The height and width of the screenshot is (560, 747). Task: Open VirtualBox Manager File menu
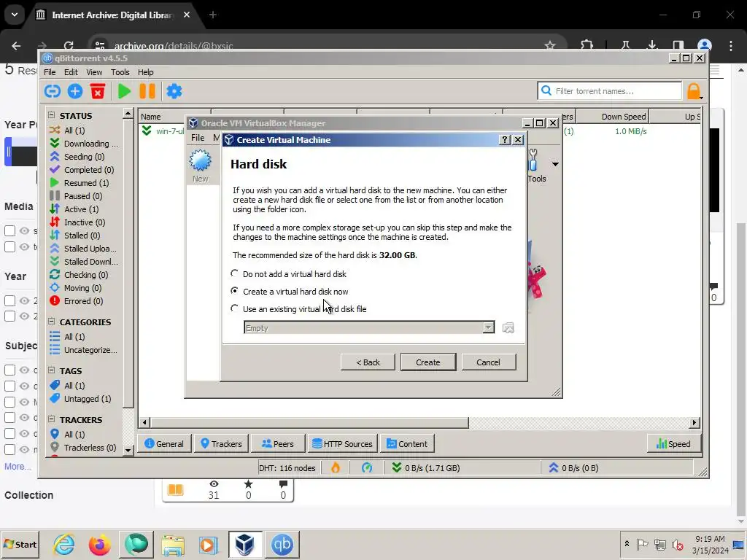198,138
